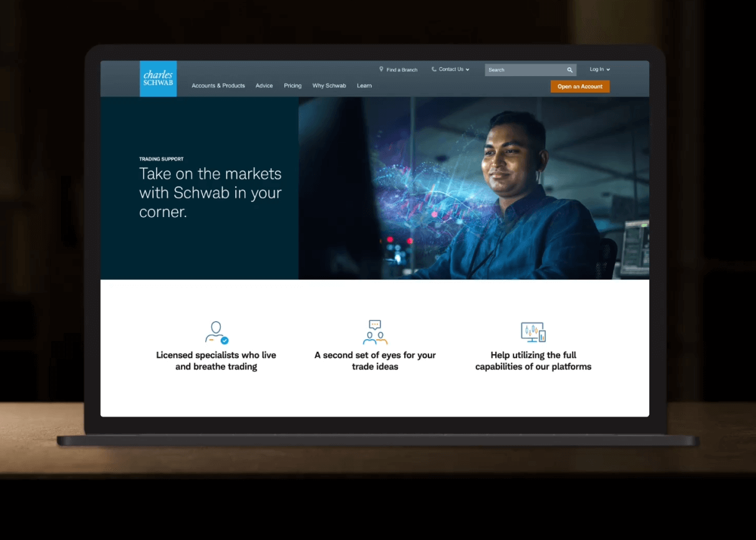Click the phone icon beside Contact Us
This screenshot has height=540, width=756.
click(434, 69)
